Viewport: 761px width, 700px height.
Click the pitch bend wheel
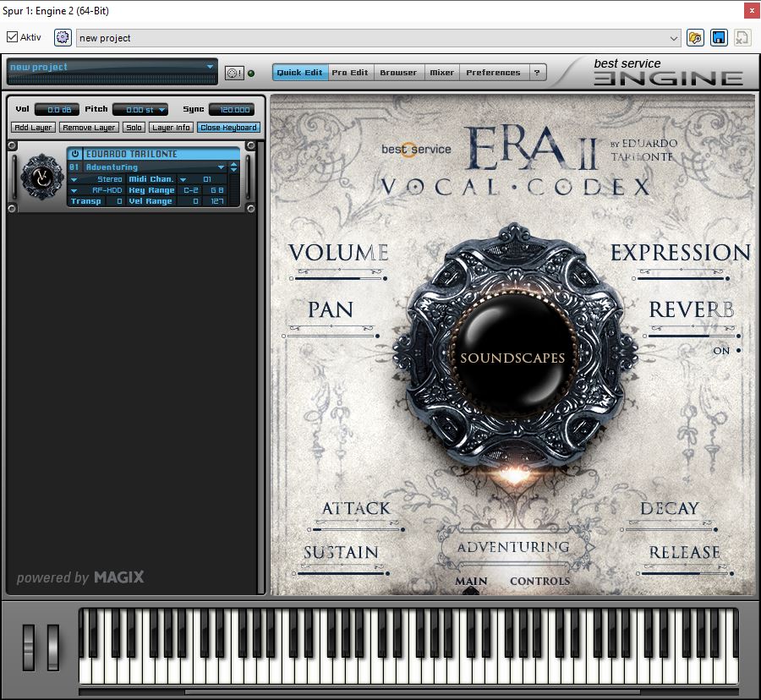click(x=29, y=647)
